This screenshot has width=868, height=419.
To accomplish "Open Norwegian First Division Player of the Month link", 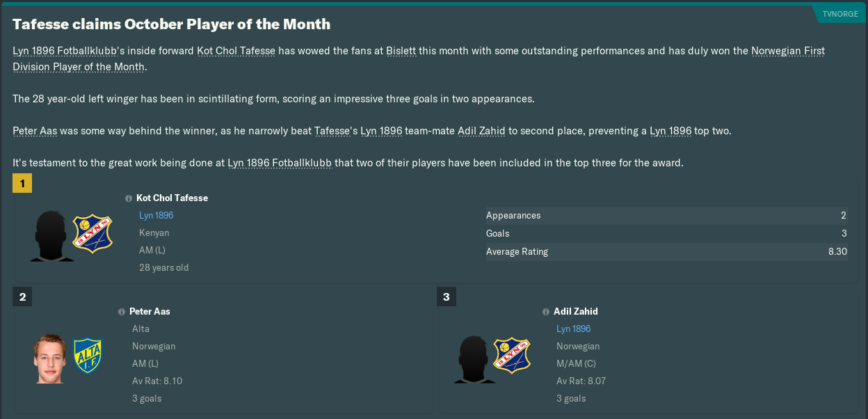I will tap(788, 51).
